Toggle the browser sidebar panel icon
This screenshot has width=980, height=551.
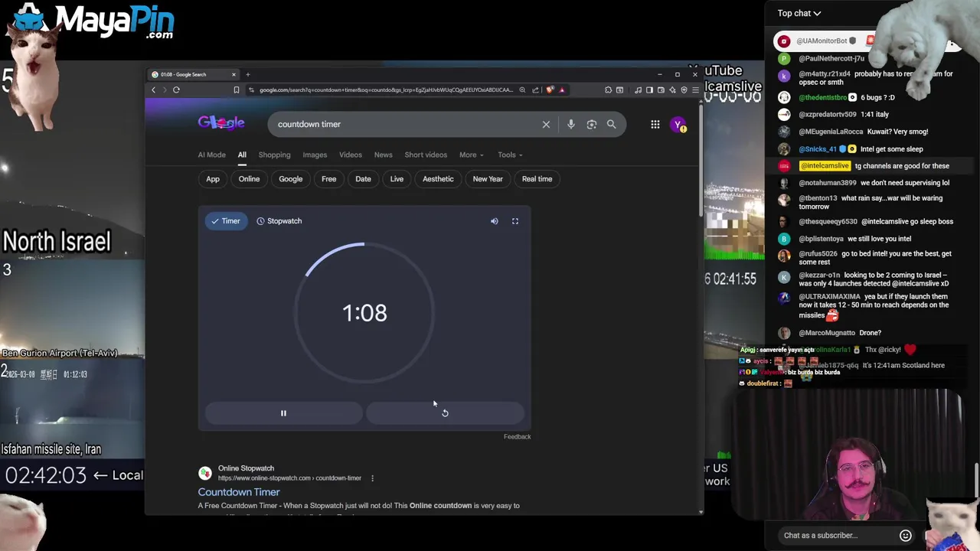[649, 90]
